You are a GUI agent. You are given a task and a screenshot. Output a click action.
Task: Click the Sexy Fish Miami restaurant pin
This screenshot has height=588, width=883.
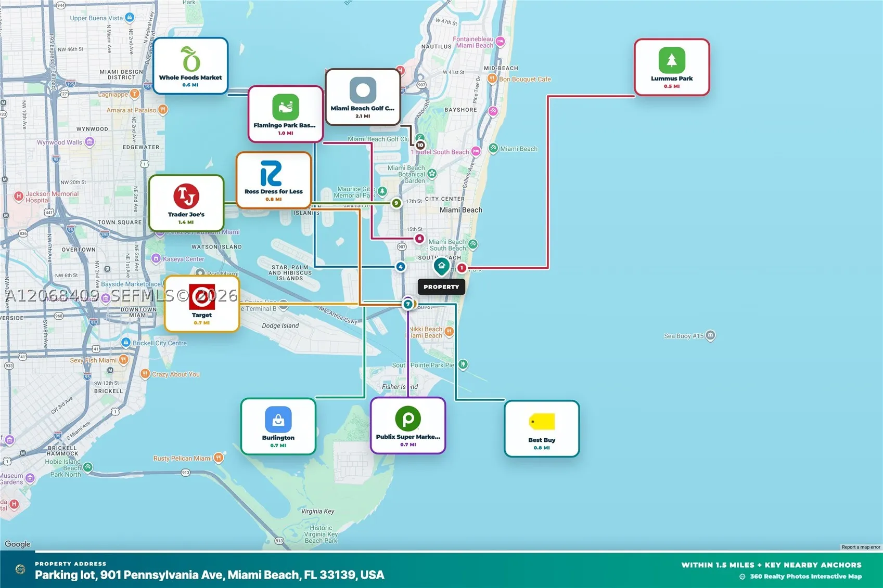point(123,360)
